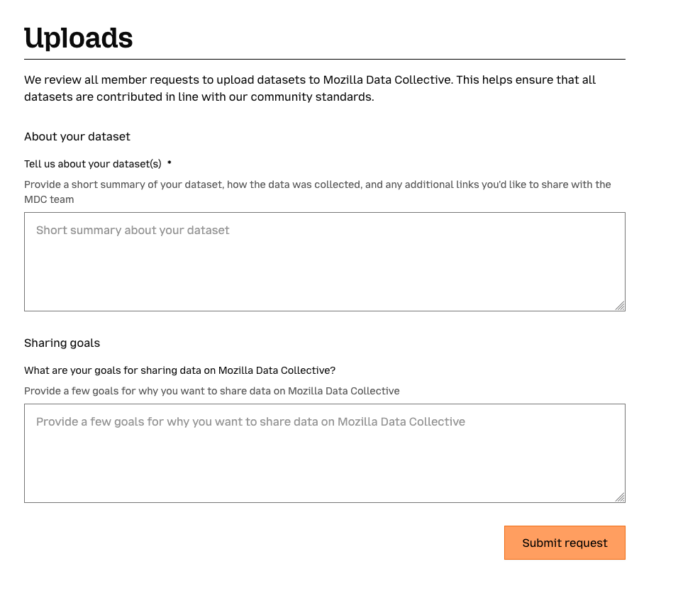The image size is (700, 598).
Task: Click the intro paragraph about member requests
Action: tap(310, 88)
